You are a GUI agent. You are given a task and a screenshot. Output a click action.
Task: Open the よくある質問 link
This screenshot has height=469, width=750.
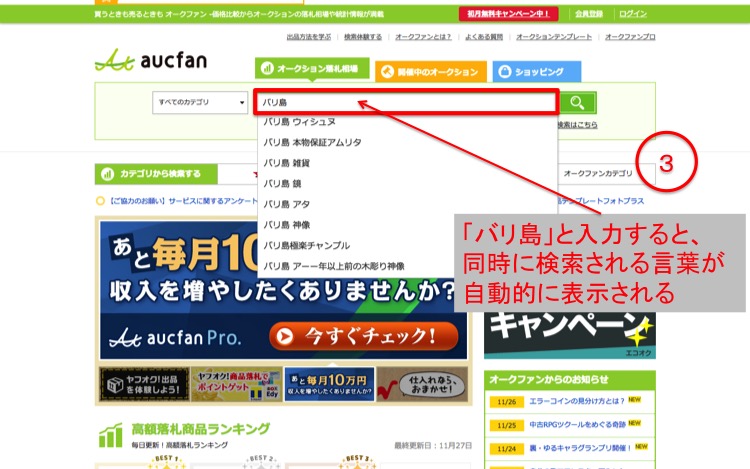(484, 37)
